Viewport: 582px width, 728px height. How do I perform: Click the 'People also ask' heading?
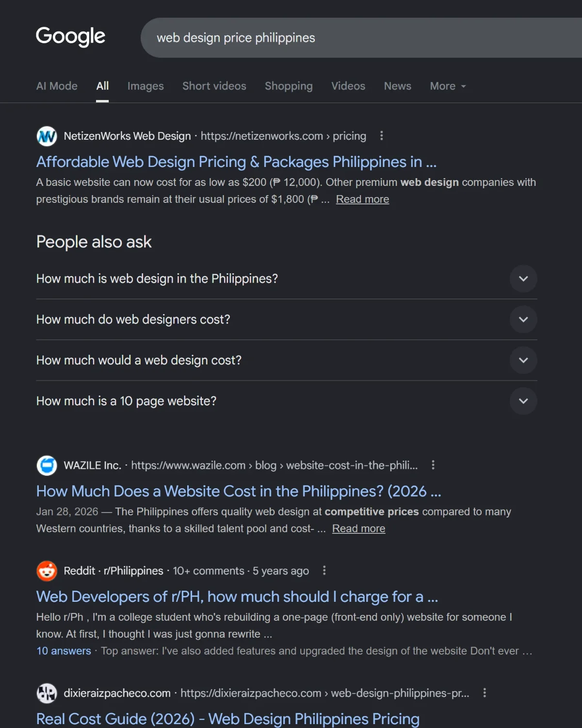[x=94, y=242]
